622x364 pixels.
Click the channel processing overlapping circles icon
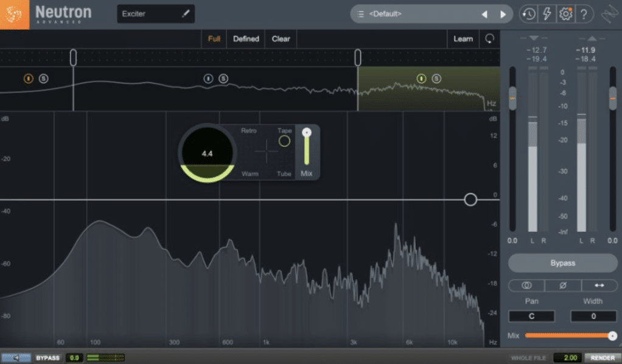526,285
